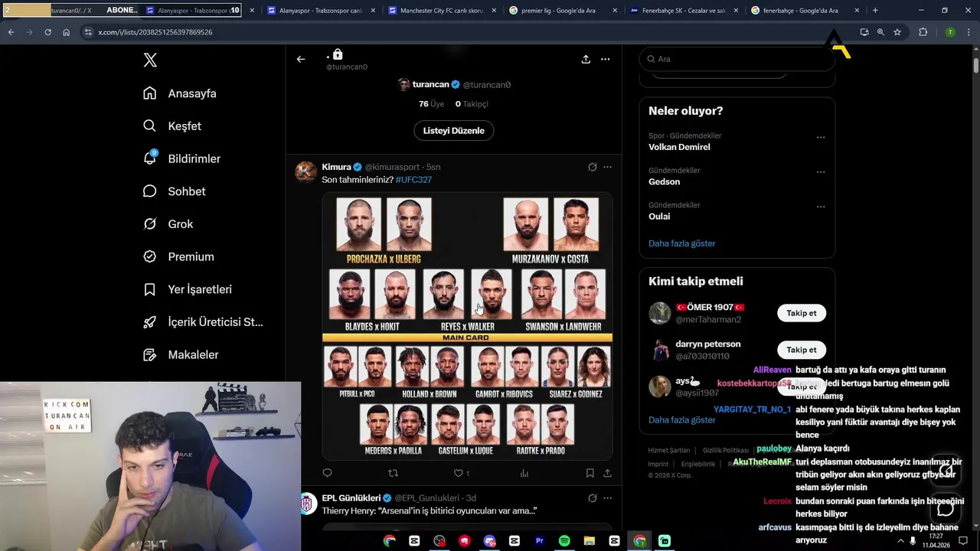Image resolution: width=980 pixels, height=551 pixels.
Task: Click the back arrow on the list header
Action: pyautogui.click(x=301, y=59)
